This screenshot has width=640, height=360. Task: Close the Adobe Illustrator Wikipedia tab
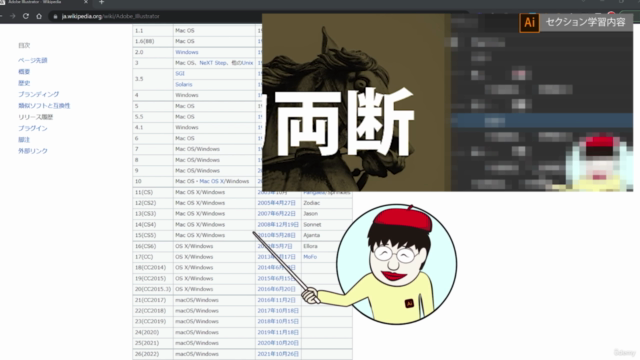86,2
